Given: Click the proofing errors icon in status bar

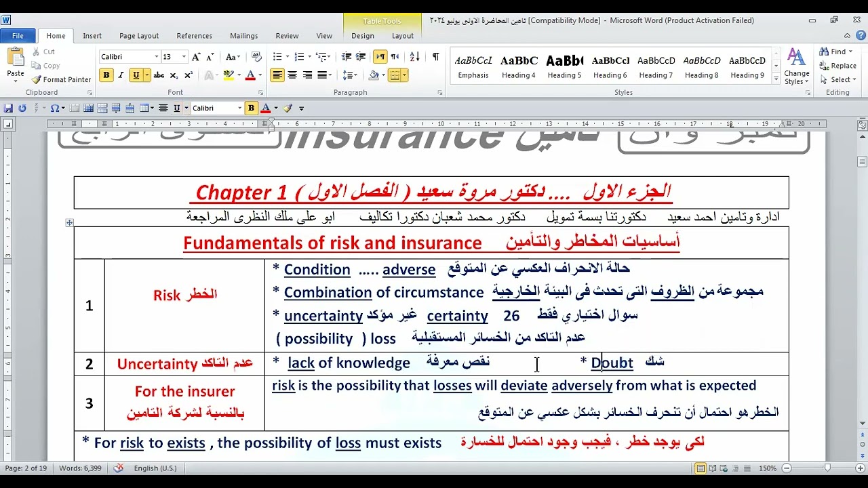Looking at the screenshot, I should coord(119,468).
